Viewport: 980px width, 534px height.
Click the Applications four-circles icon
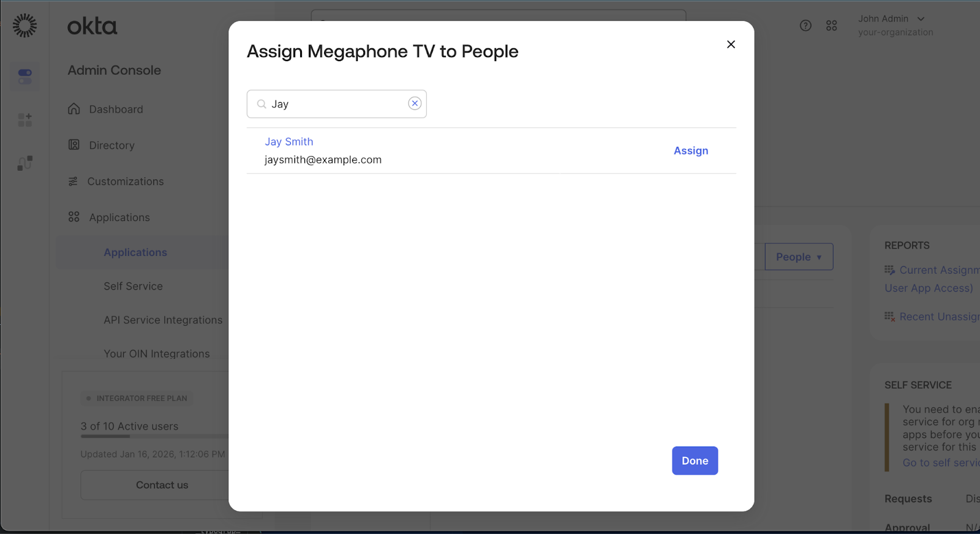click(74, 217)
